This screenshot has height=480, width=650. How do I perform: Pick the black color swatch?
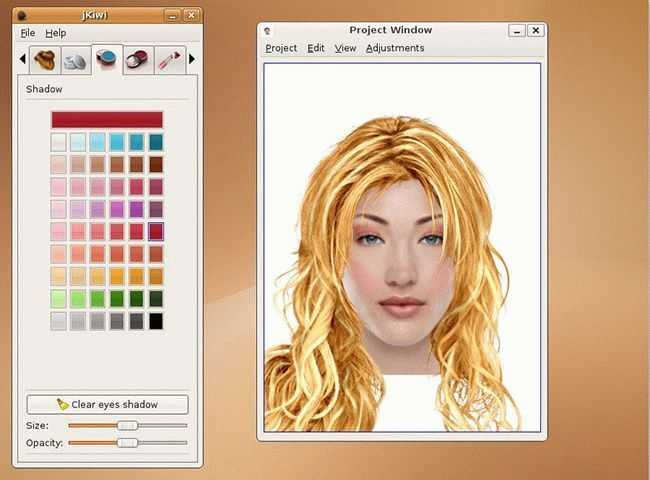pyautogui.click(x=156, y=321)
